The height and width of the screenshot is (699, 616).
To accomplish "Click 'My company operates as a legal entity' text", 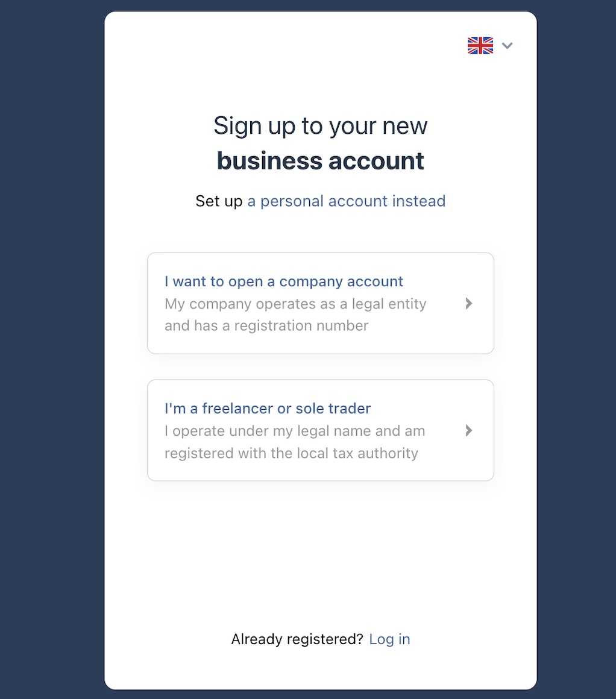I will [295, 304].
